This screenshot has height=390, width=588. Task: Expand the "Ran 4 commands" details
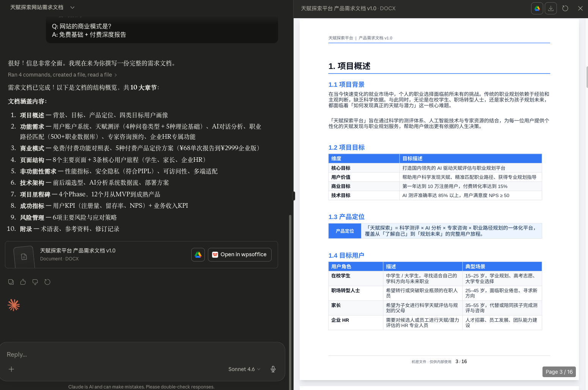(62, 75)
